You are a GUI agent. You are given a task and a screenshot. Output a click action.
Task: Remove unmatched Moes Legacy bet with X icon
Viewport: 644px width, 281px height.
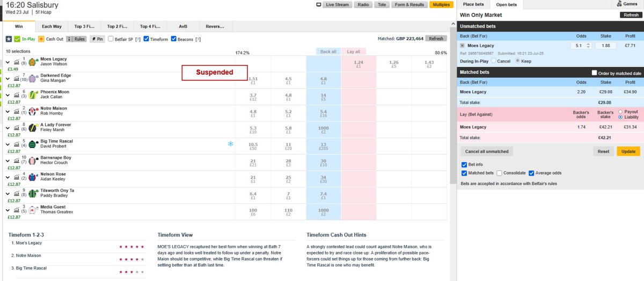(x=463, y=46)
